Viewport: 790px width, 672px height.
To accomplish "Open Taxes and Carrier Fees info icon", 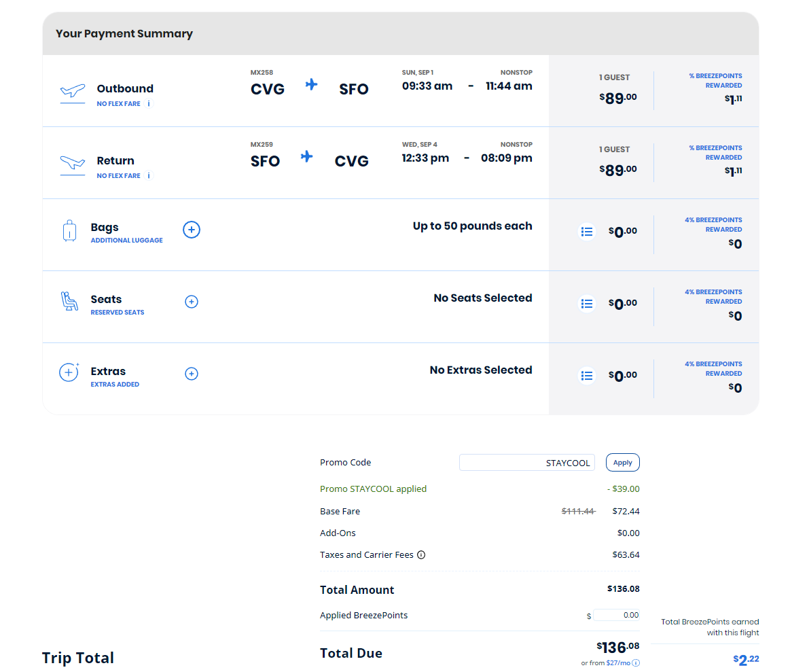I will (421, 555).
